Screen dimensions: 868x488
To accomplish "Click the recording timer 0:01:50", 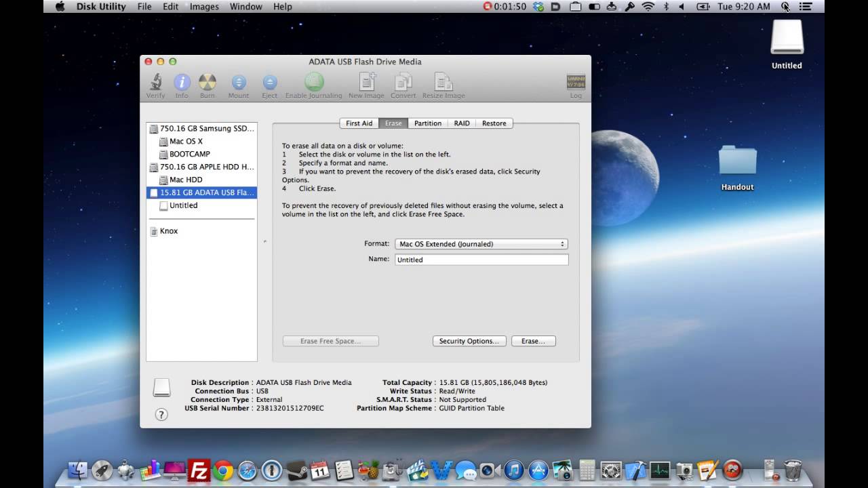I will click(x=505, y=6).
